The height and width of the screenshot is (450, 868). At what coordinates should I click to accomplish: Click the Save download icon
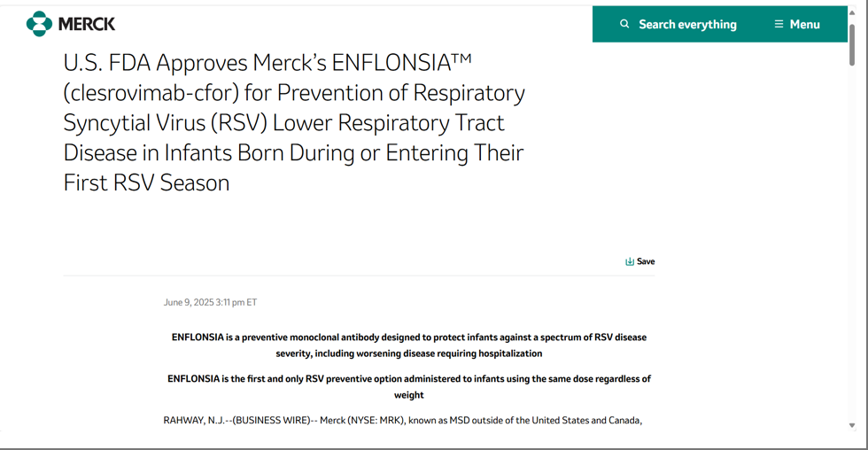630,261
